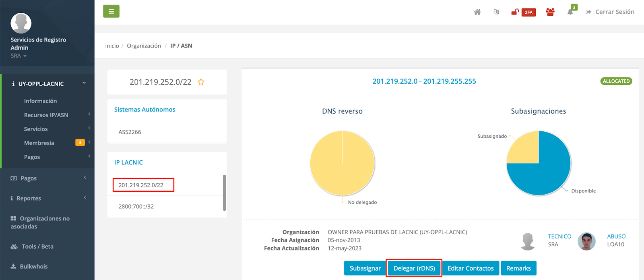Click the red users group icon
This screenshot has height=280, width=644.
click(x=550, y=12)
